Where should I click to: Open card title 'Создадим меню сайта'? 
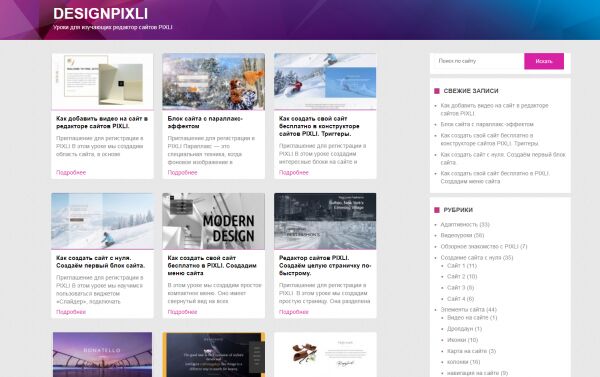point(212,265)
